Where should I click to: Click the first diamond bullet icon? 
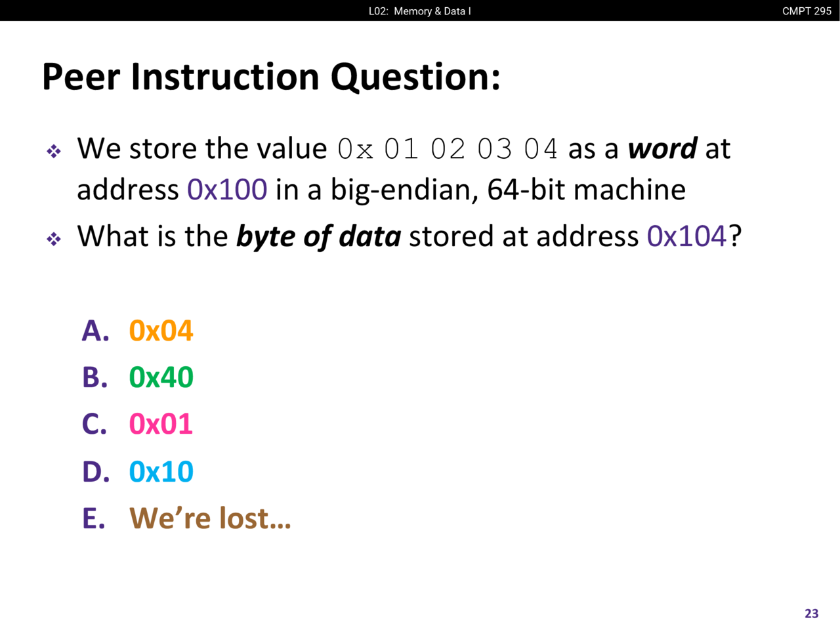tap(54, 152)
